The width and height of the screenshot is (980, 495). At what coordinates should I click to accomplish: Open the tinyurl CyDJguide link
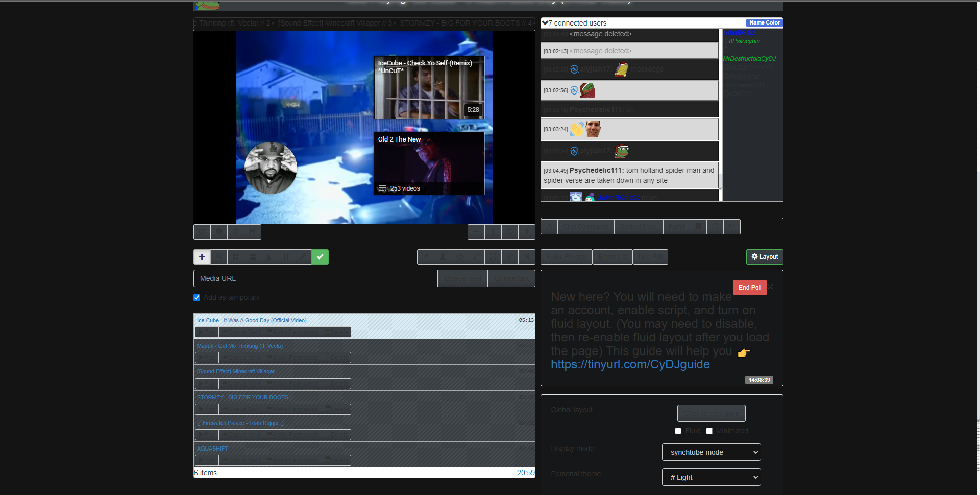click(630, 364)
